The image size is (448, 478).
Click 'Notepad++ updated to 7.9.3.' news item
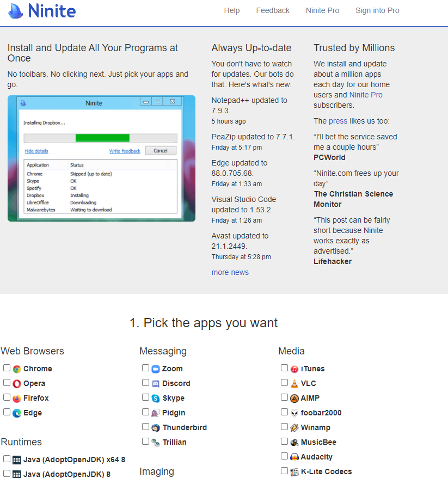coord(249,106)
